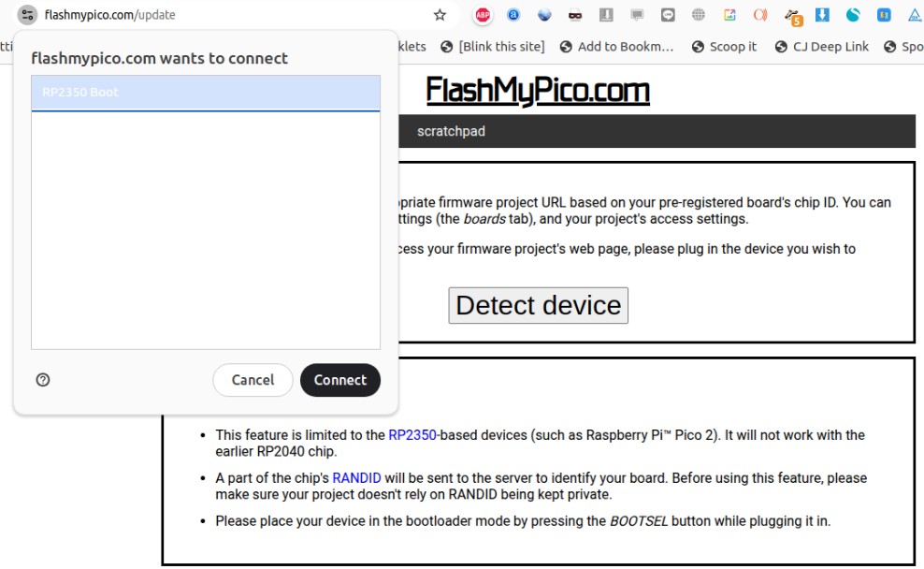
Task: Bookmark this page with the star icon
Action: tap(440, 15)
